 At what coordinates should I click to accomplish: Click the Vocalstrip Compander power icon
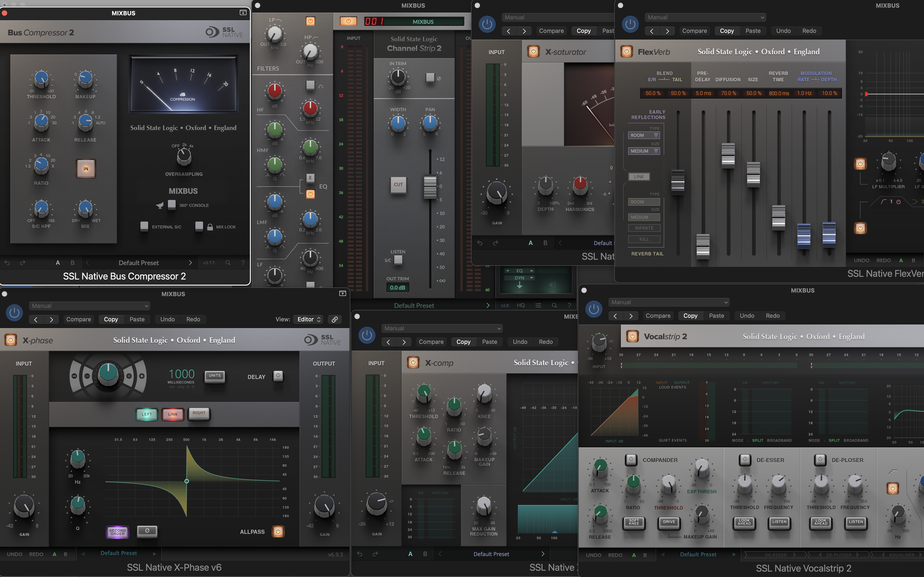631,460
